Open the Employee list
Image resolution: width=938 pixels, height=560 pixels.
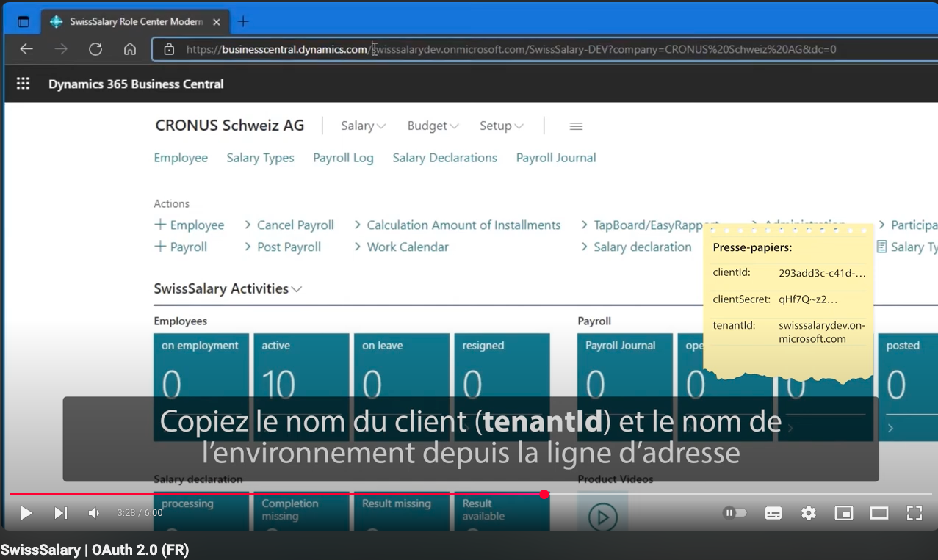tap(181, 158)
